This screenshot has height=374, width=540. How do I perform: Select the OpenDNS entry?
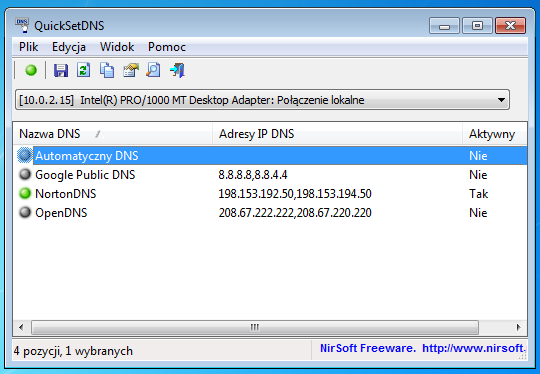click(61, 212)
